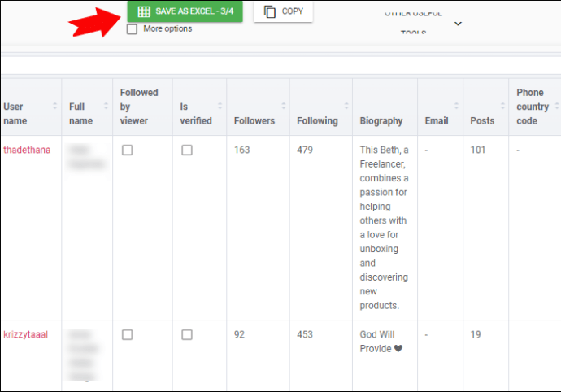
Task: Enable the More options checkbox
Action: [132, 29]
